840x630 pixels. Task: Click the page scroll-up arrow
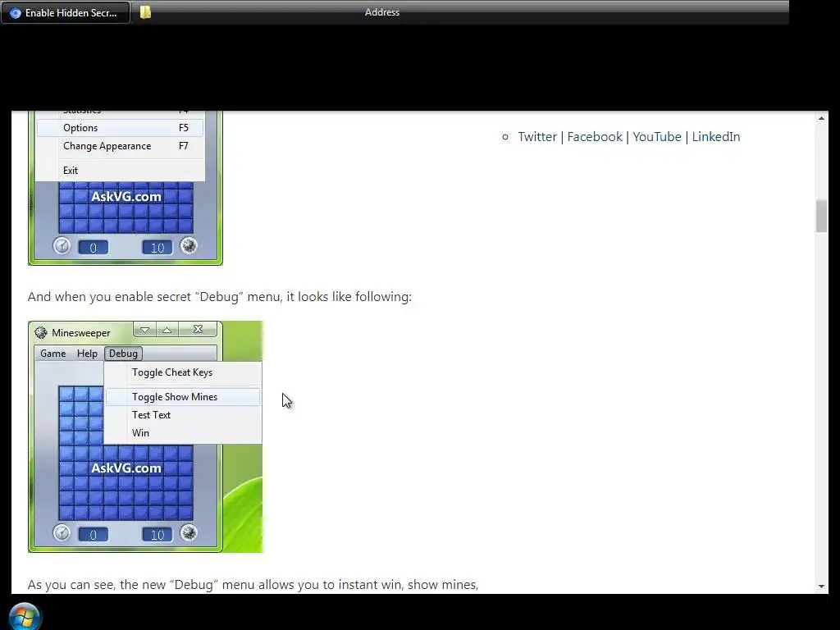821,118
